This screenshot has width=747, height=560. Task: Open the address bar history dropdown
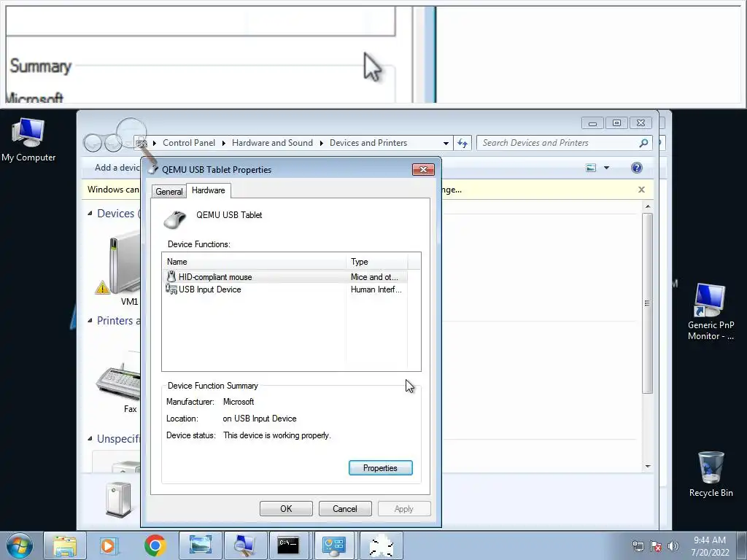[x=446, y=143]
